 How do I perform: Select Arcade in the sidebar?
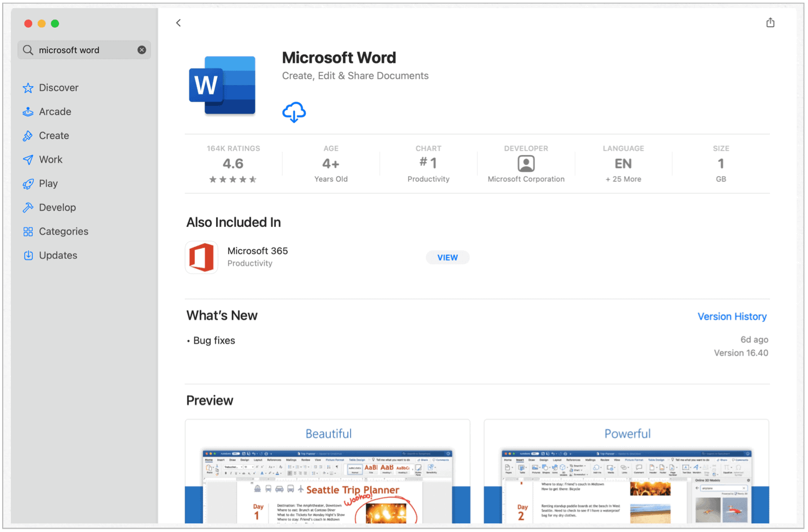click(x=55, y=112)
